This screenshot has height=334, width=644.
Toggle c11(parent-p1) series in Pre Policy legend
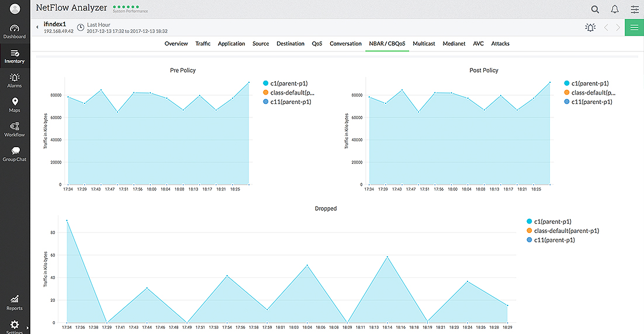pyautogui.click(x=287, y=102)
